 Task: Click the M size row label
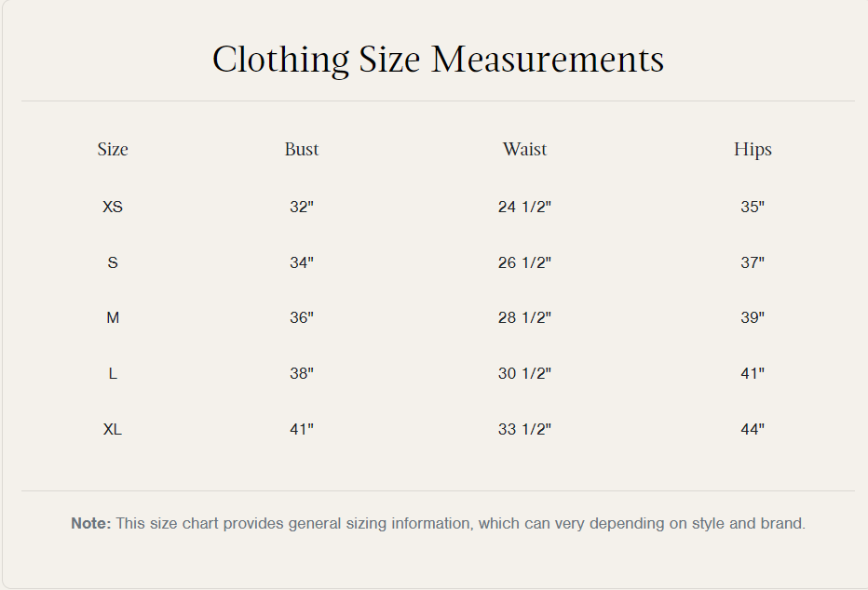113,318
